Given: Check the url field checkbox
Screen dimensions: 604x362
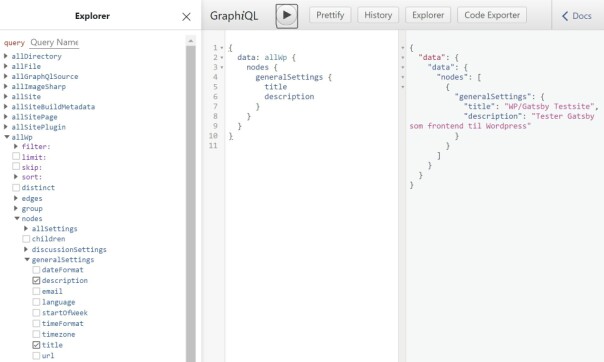Looking at the screenshot, I should [36, 355].
